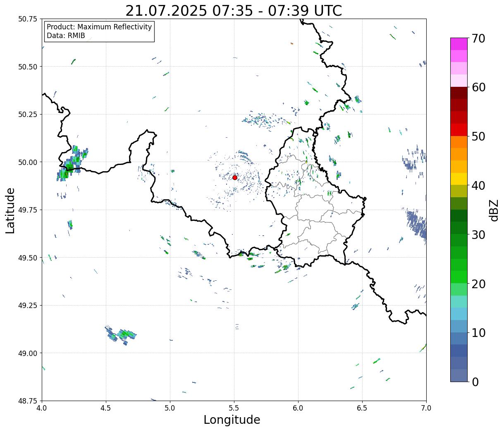
Task: Click the large blue echo near 6.95°E, 49.7°N
Action: (416, 225)
